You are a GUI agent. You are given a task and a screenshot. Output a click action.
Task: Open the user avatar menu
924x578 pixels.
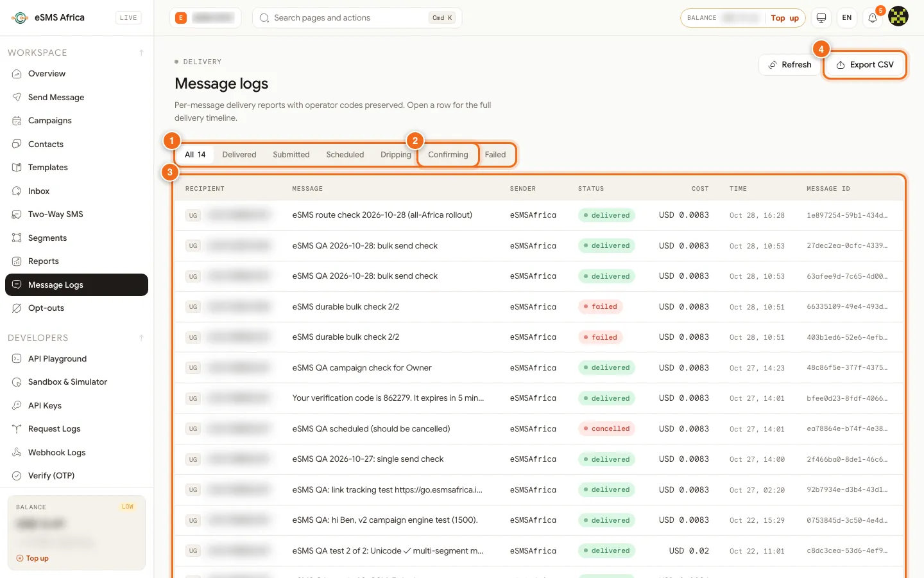click(898, 17)
